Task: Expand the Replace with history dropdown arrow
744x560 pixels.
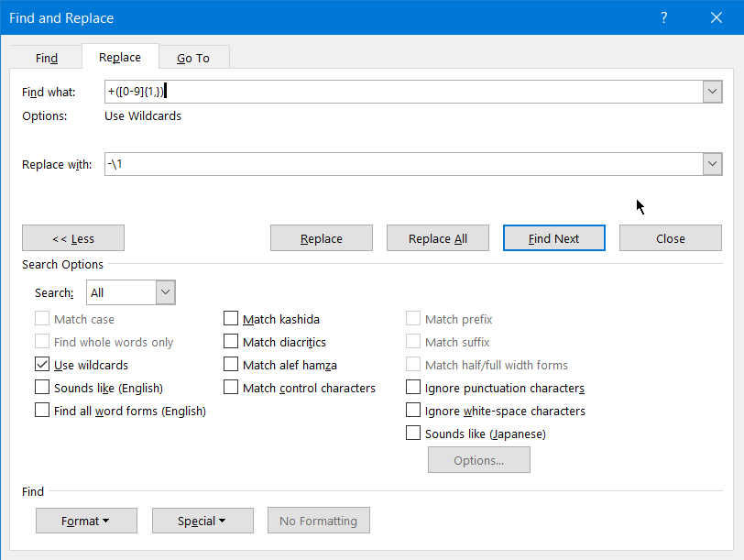Action: click(712, 164)
